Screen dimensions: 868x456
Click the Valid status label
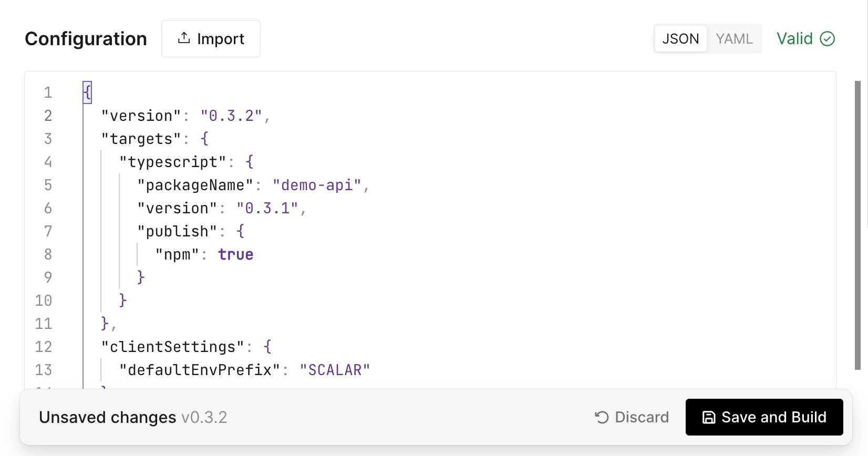point(794,38)
